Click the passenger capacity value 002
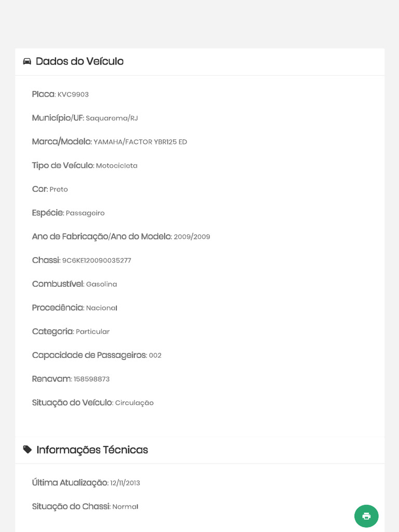 click(155, 356)
